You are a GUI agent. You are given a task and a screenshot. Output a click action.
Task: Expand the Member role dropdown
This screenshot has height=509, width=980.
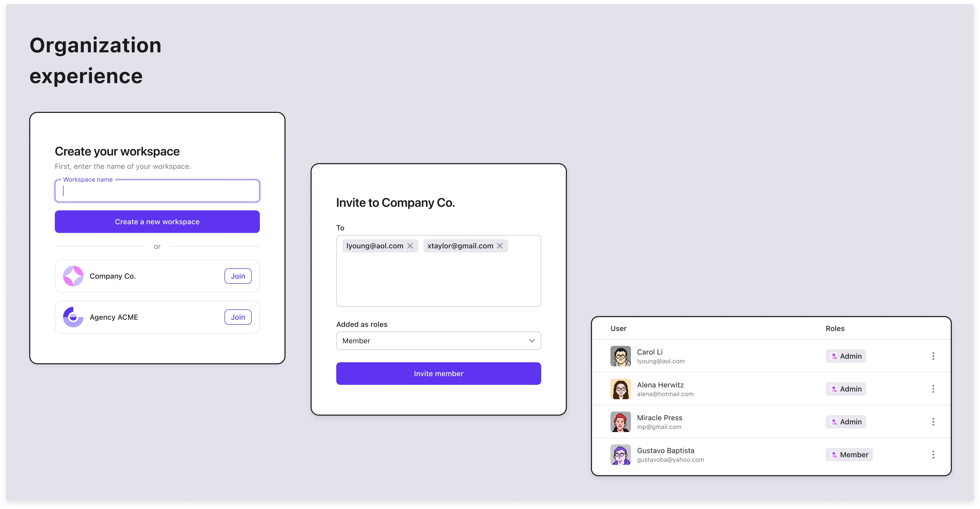438,340
